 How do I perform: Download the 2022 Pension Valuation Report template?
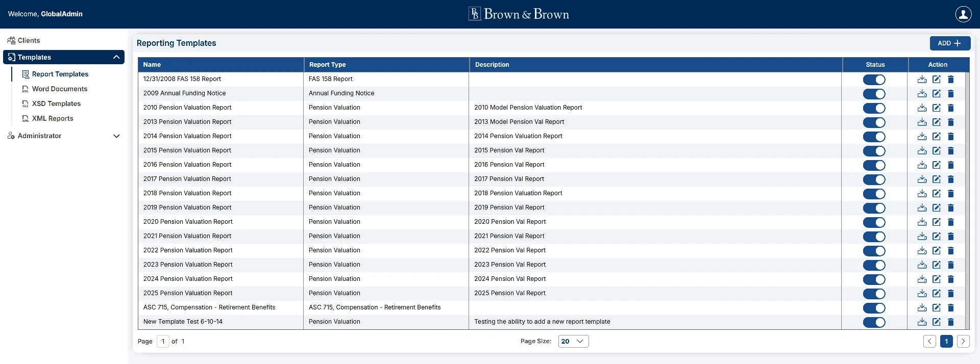[922, 251]
